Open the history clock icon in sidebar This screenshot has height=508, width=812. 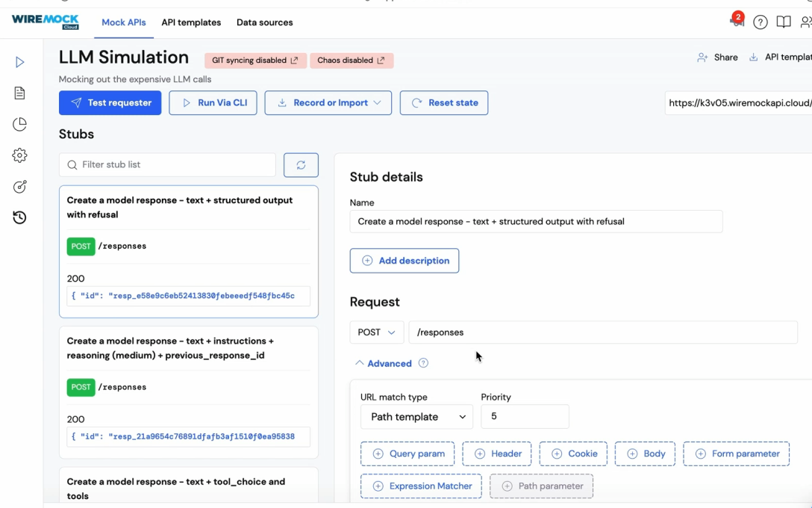coord(19,217)
